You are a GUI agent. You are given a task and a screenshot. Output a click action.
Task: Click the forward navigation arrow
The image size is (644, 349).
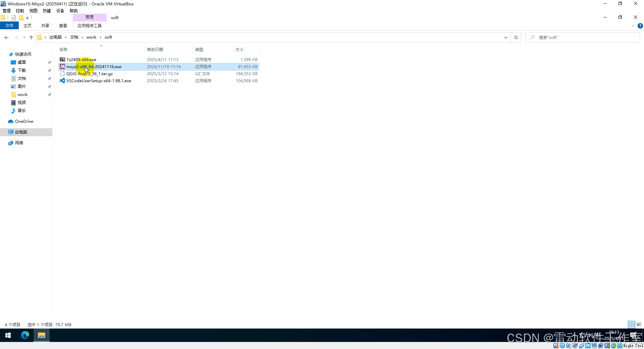[16, 38]
